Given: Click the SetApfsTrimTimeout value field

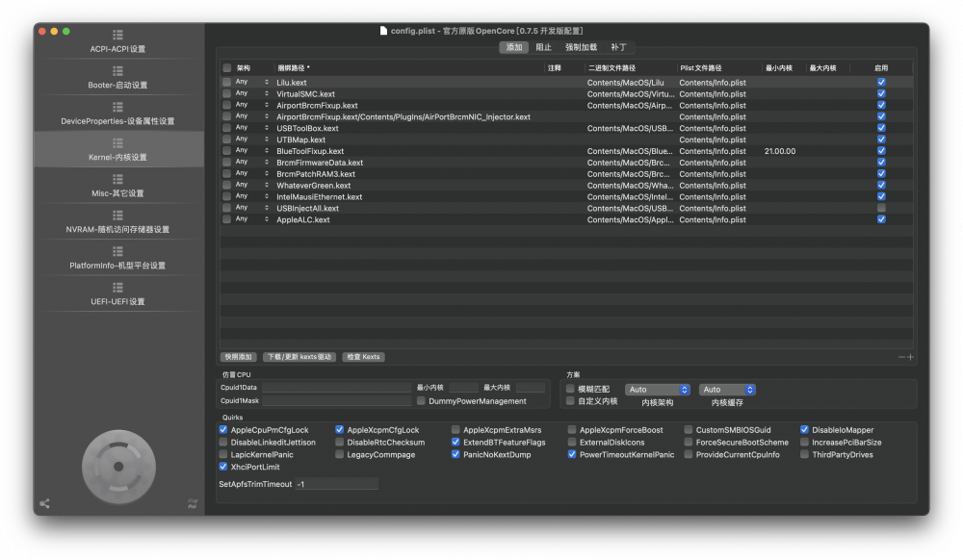Looking at the screenshot, I should pyautogui.click(x=336, y=485).
